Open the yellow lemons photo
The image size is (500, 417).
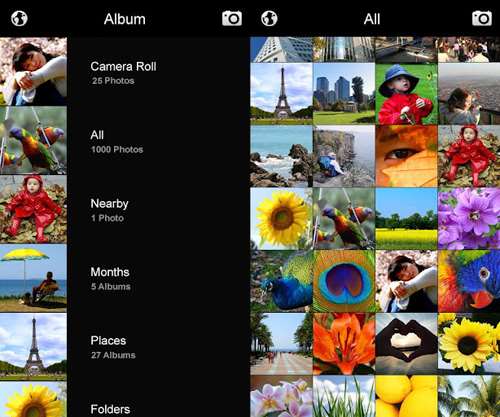click(x=406, y=396)
